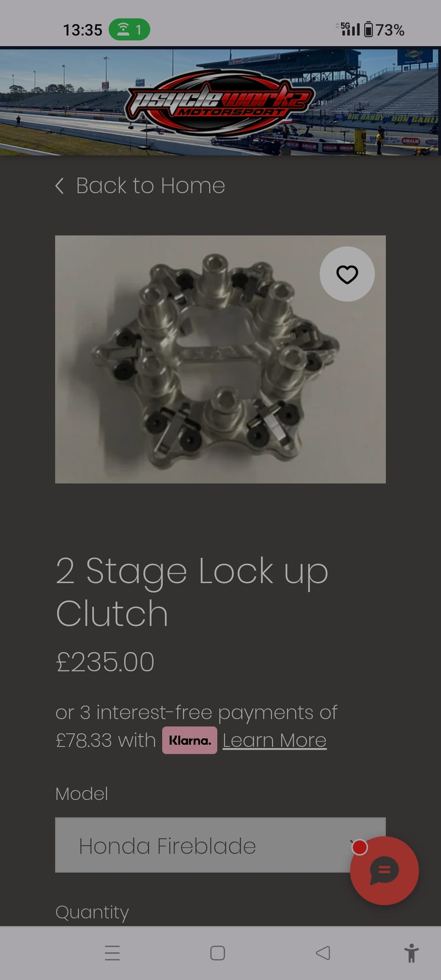The image size is (441, 980).
Task: Go back via the Back to Home link
Action: (x=140, y=186)
